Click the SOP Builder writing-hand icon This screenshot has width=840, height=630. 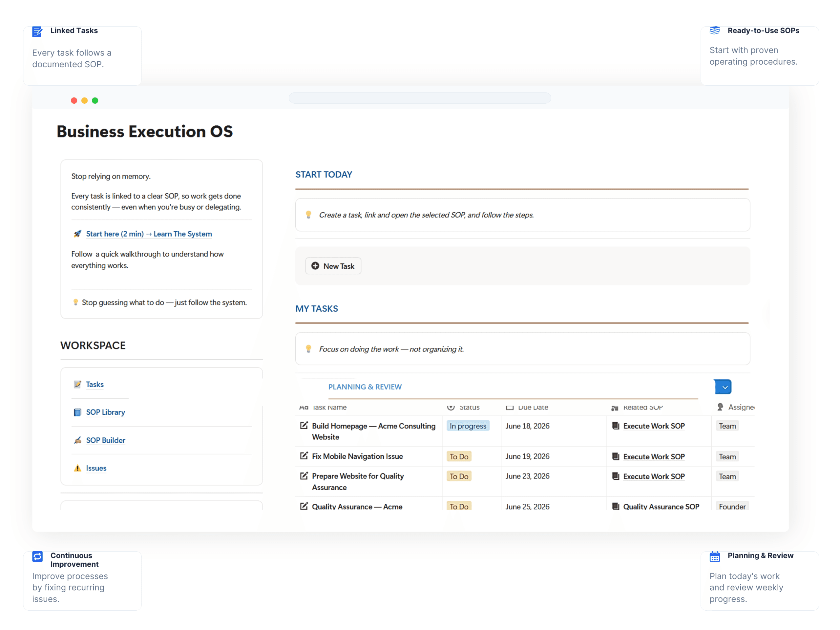pos(77,440)
